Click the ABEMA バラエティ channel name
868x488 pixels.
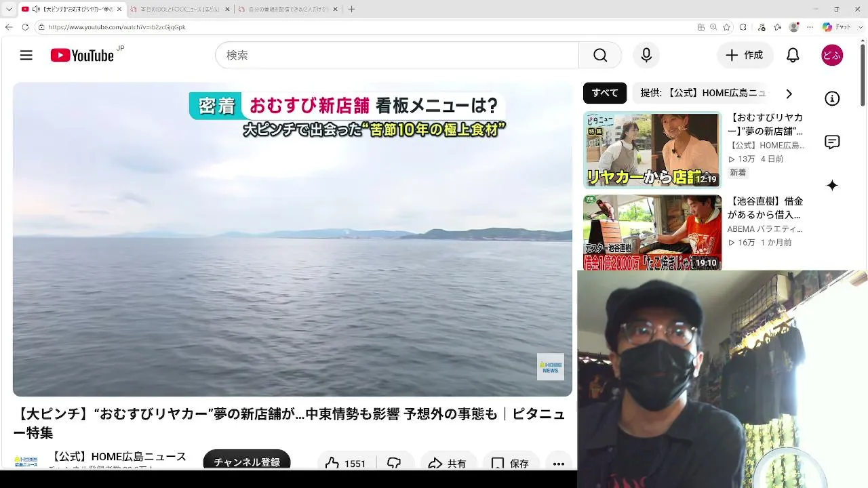pos(765,229)
